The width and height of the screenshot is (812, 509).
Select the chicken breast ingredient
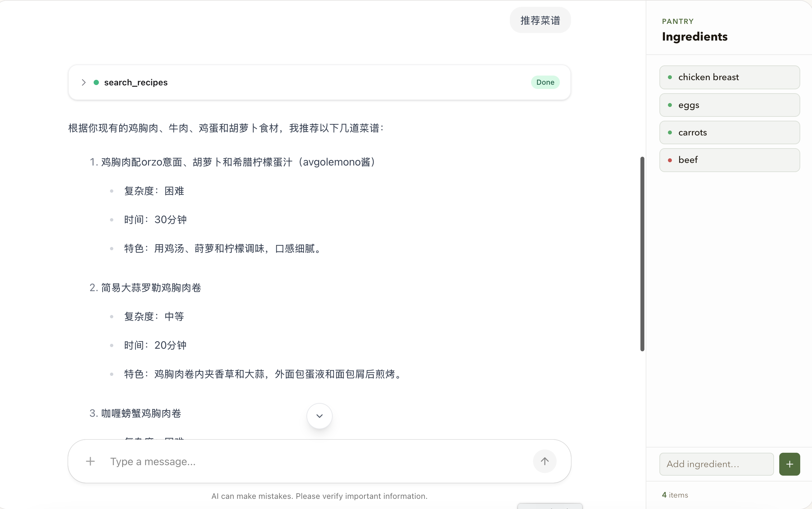[729, 78]
